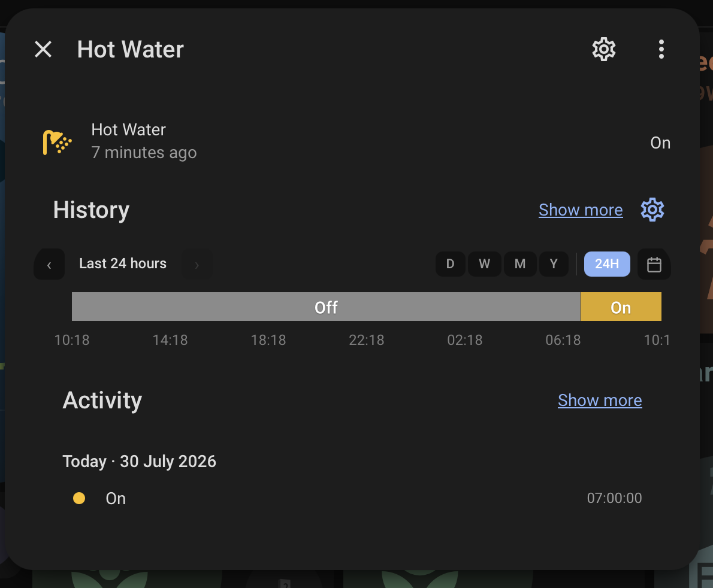Click the On activity entry at 07:00:00

click(357, 498)
